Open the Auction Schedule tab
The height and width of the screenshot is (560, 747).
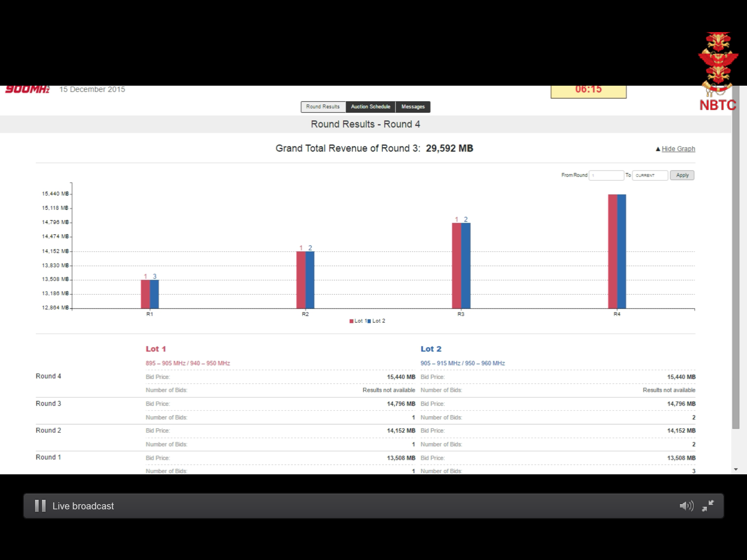(x=371, y=107)
